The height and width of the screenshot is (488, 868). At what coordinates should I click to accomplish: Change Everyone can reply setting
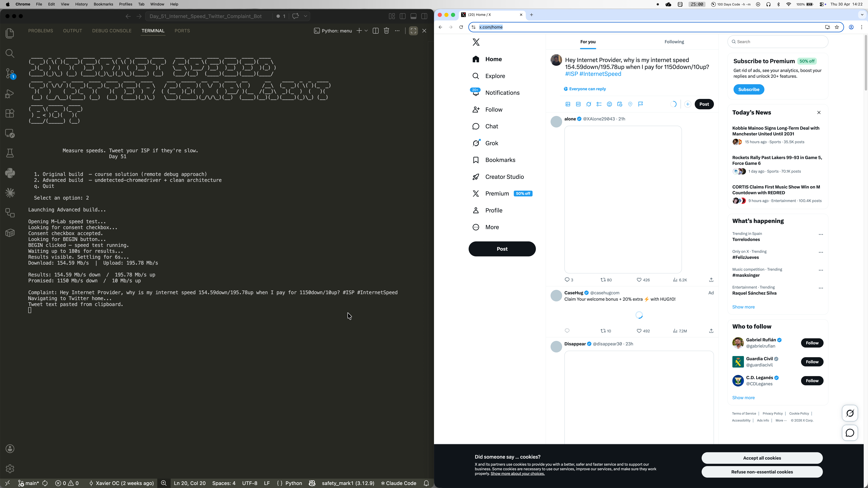point(585,89)
